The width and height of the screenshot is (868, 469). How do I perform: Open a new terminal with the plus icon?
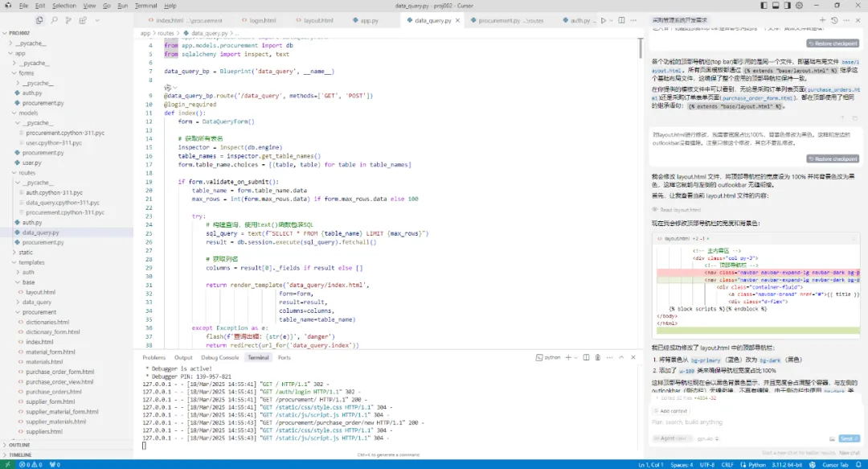pos(569,358)
